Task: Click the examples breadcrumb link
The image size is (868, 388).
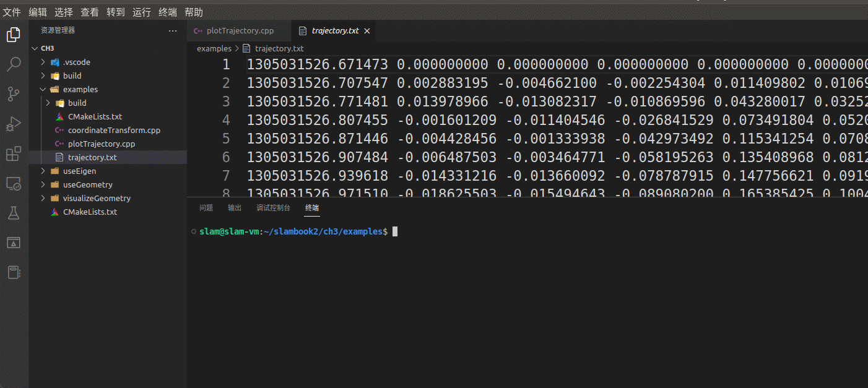Action: click(x=214, y=48)
